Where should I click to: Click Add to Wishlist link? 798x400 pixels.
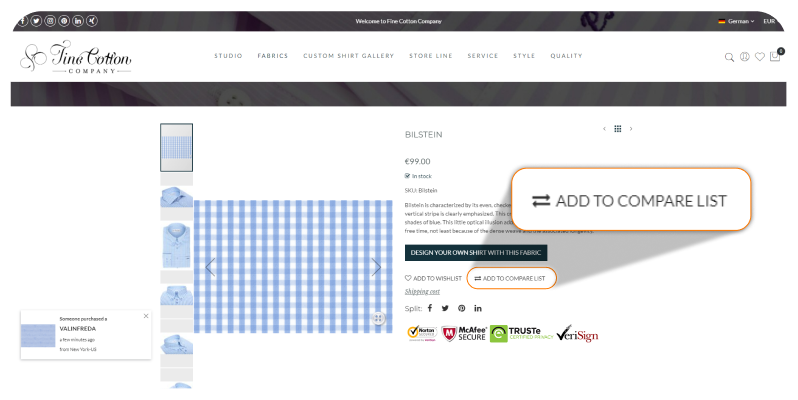pyautogui.click(x=433, y=278)
